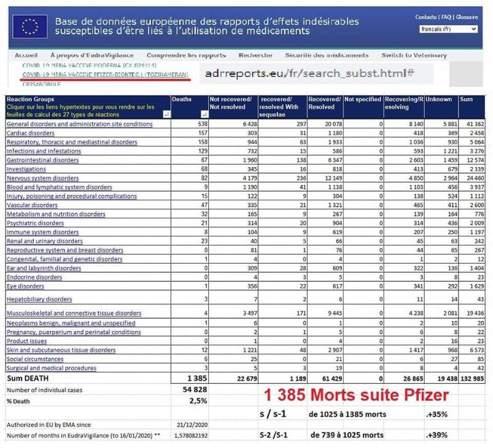Open General disorders and administration site conditions
Image resolution: width=493 pixels, height=448 pixels.
(79, 124)
